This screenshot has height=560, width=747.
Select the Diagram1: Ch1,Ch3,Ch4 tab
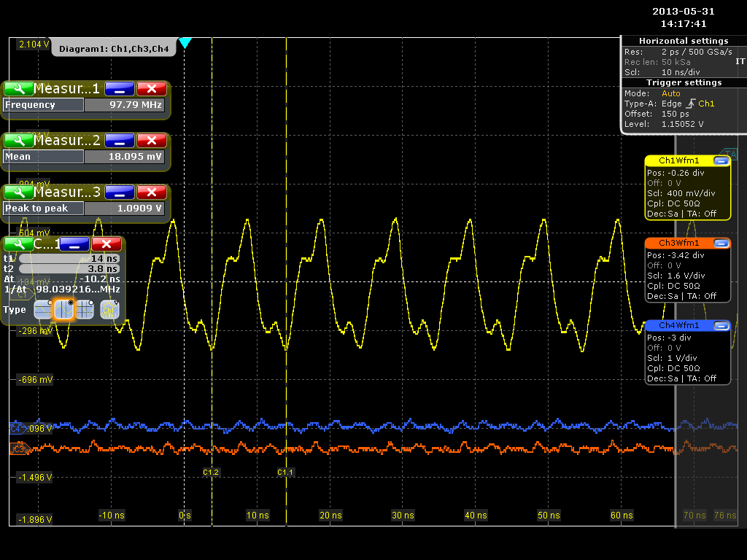click(114, 49)
